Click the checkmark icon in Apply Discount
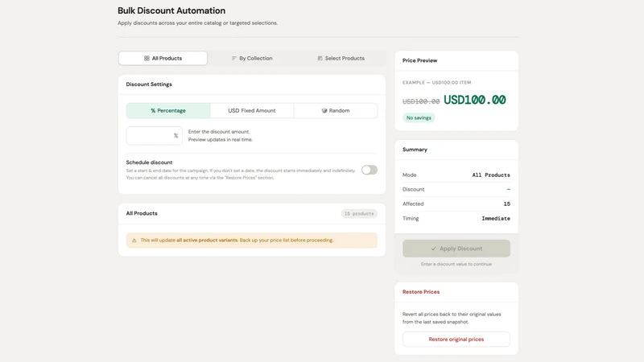The width and height of the screenshot is (644, 362). coord(434,249)
